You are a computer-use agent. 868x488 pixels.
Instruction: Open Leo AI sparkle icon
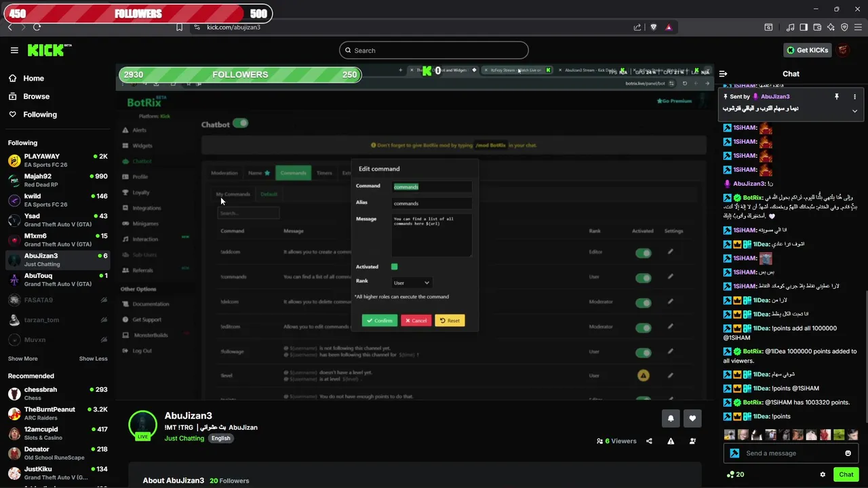(x=831, y=27)
